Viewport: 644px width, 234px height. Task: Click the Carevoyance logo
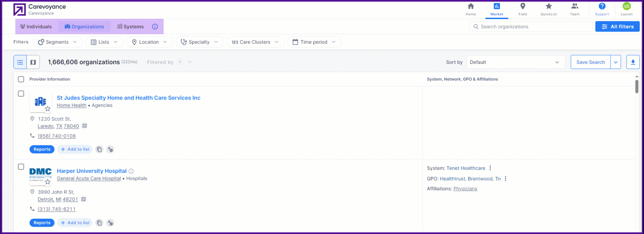pyautogui.click(x=20, y=10)
